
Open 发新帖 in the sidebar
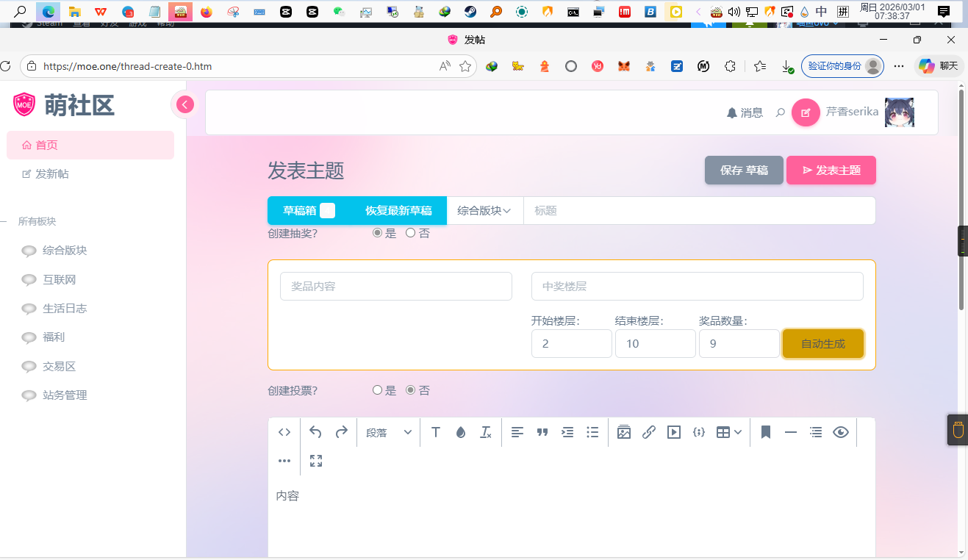51,174
